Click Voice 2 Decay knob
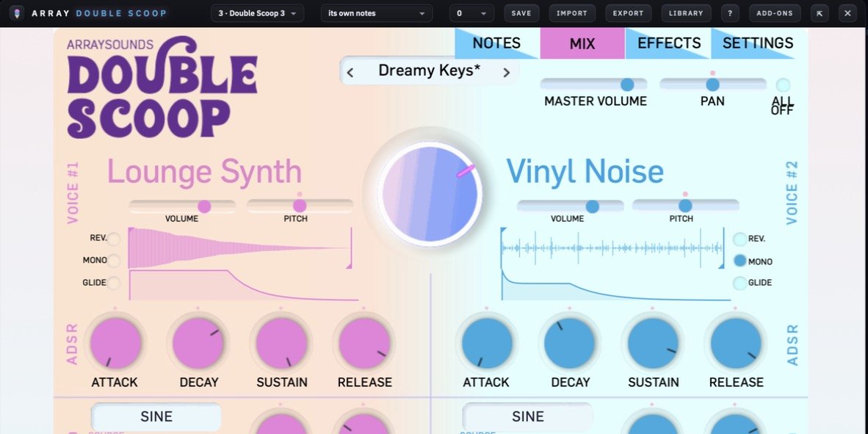The width and height of the screenshot is (868, 434). click(x=570, y=343)
